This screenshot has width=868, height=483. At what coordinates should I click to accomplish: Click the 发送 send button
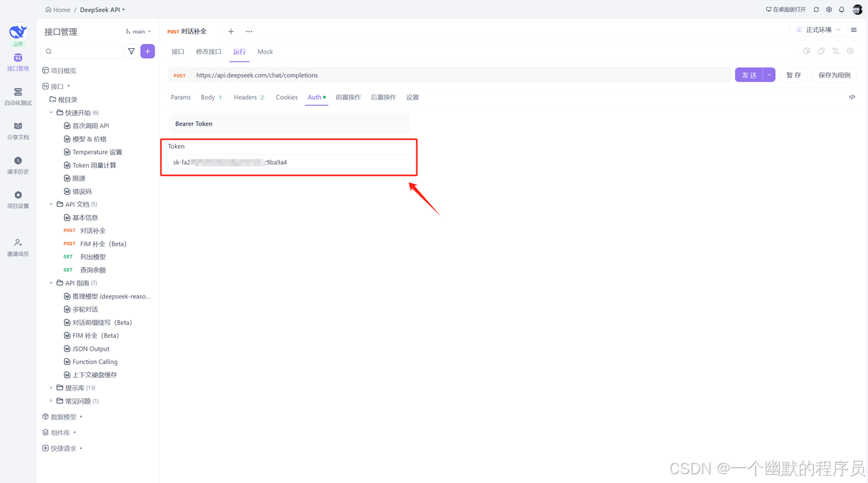(x=749, y=75)
